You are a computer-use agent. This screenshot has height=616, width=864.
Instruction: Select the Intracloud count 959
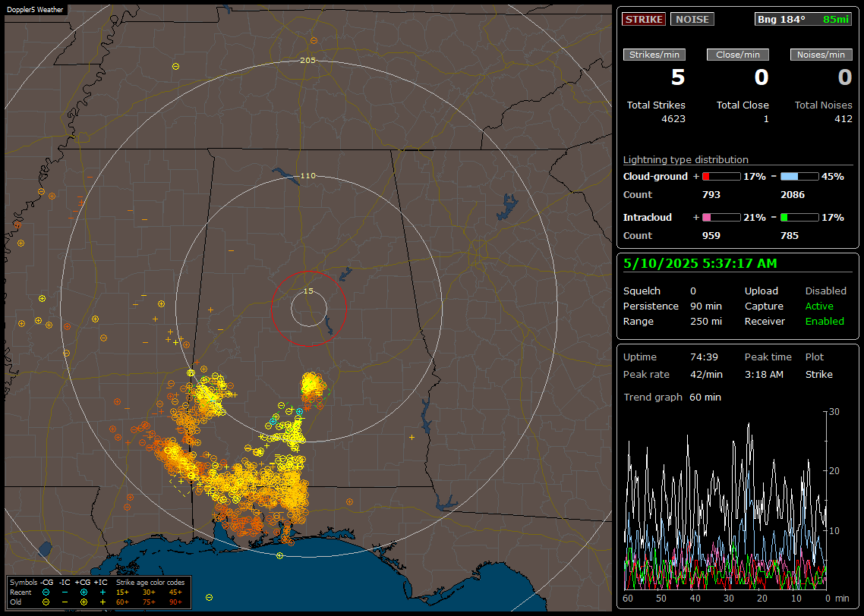(711, 236)
